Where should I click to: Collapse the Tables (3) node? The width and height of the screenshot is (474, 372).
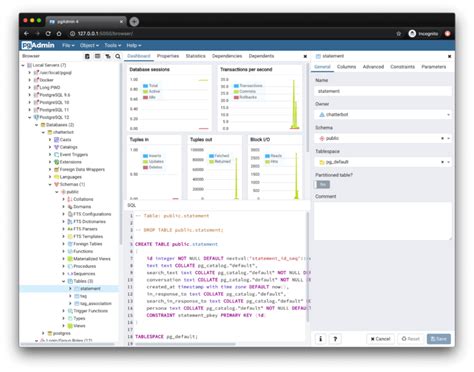click(64, 281)
